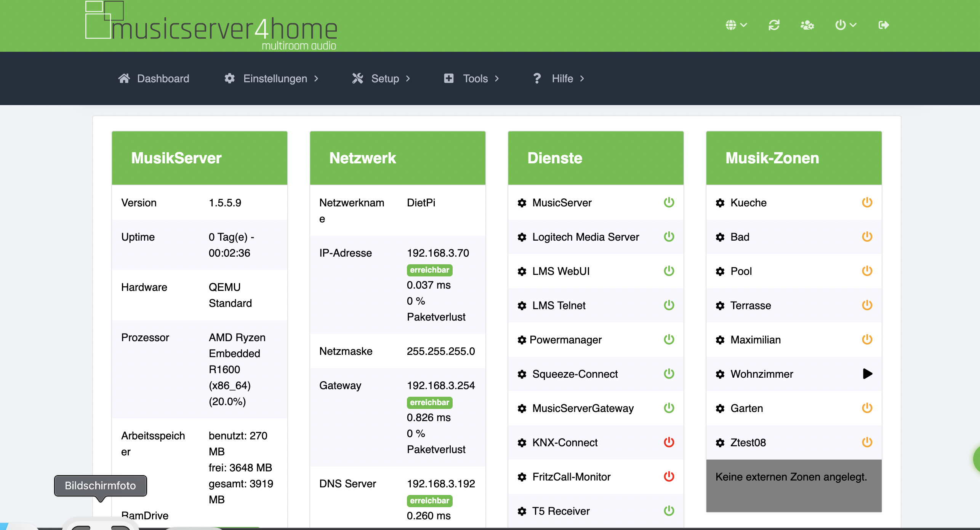Expand the power options dropdown in the header
Image resolution: width=980 pixels, height=530 pixels.
tap(845, 25)
